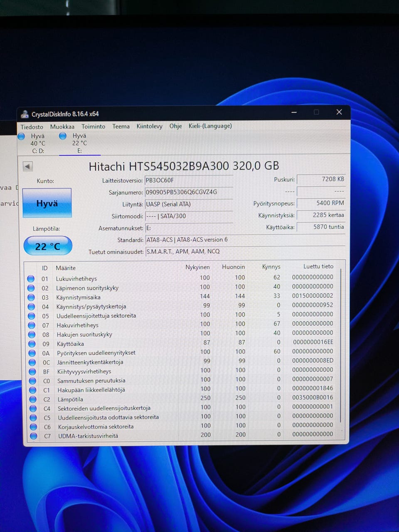Click status orb for Käyttöaika attribute row

coord(32,344)
